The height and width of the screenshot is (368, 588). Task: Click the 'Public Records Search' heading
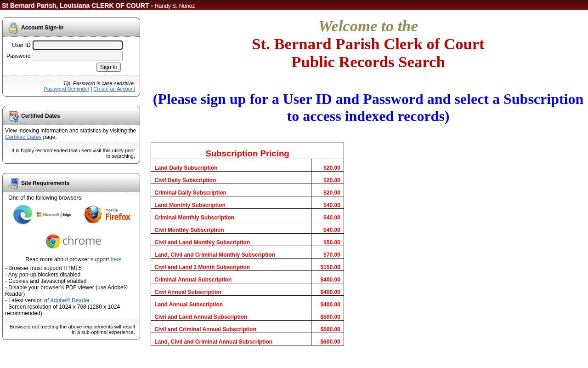368,62
